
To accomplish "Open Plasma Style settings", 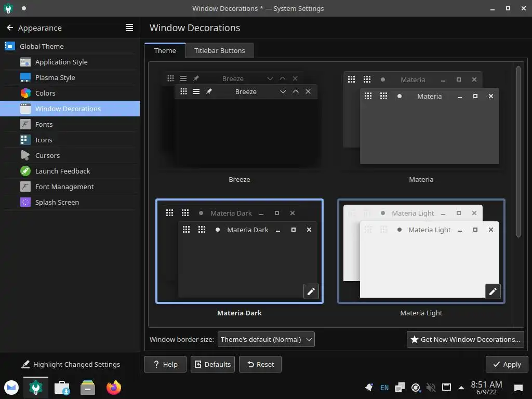I will 70,77.
